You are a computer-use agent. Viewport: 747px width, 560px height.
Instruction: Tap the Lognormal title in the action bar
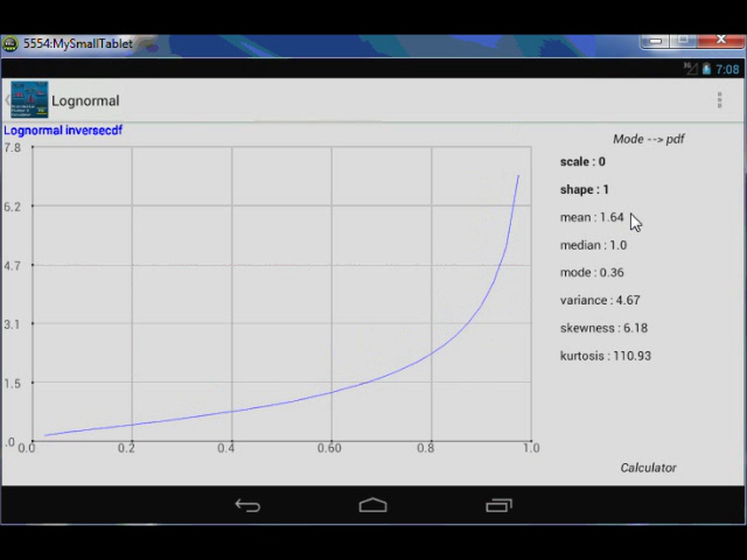pos(85,100)
